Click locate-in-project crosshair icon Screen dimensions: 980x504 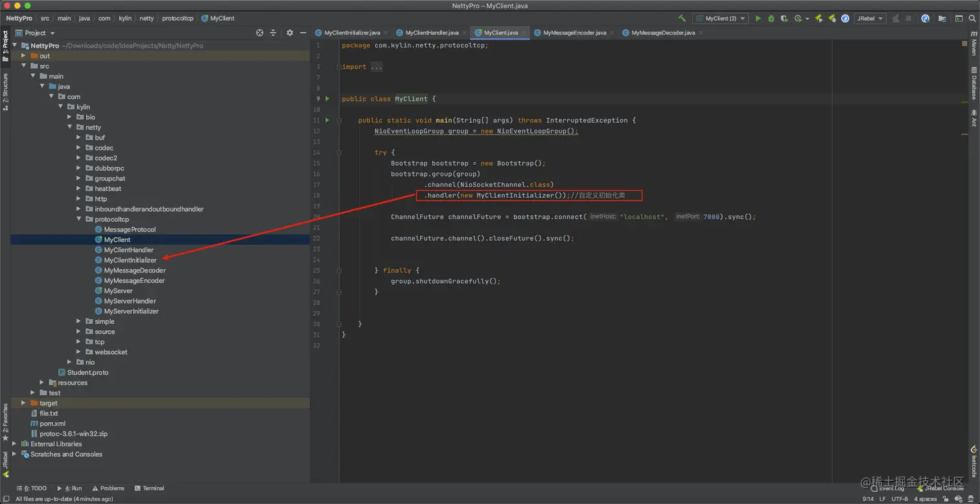point(260,33)
